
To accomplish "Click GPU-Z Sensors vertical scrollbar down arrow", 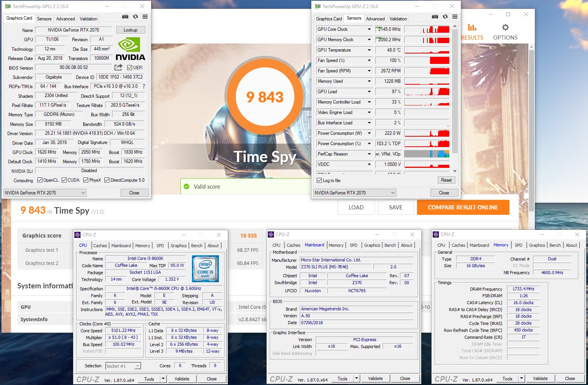I will coord(455,171).
